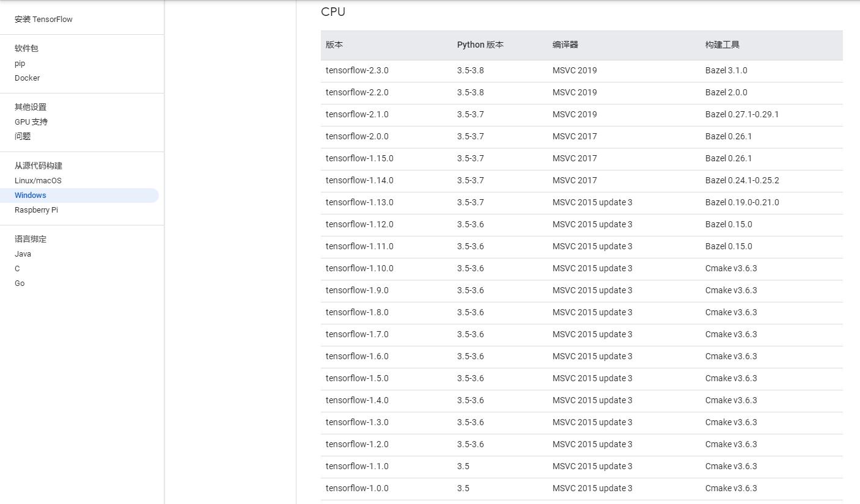Viewport: 860px width, 504px height.
Task: Open the C language binding page
Action: click(x=17, y=269)
